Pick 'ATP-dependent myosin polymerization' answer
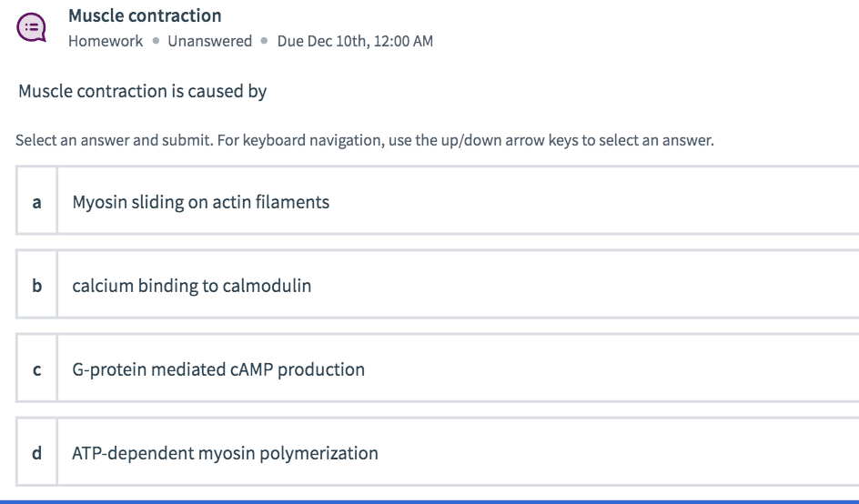Screen dimensions: 859x504 (225, 452)
